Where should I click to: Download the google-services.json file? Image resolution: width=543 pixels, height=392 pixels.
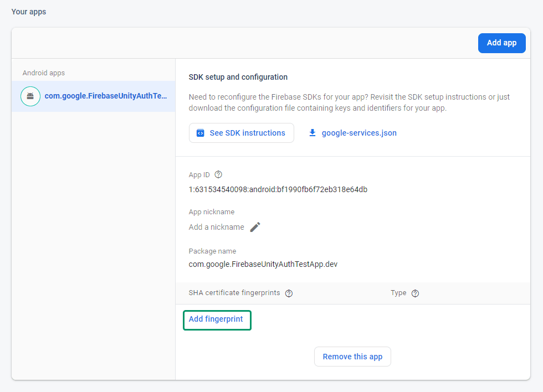point(358,133)
